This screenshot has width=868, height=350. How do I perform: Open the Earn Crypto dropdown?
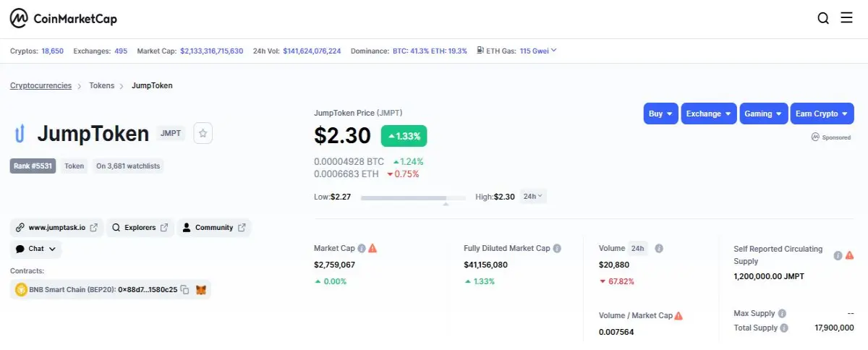tap(822, 114)
